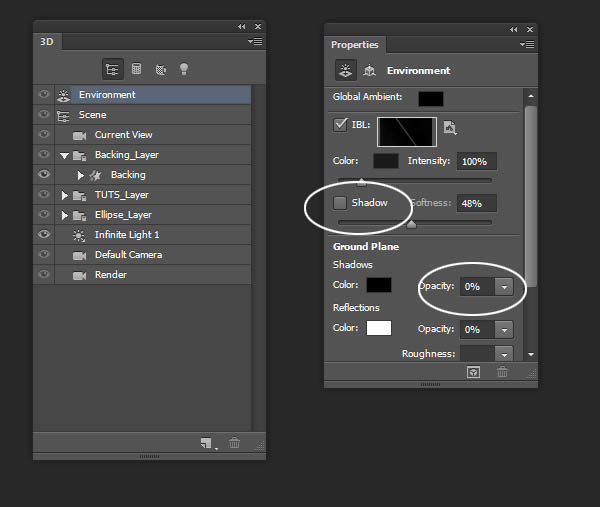The width and height of the screenshot is (600, 507).
Task: Open the Roughness dropdown
Action: tap(504, 353)
